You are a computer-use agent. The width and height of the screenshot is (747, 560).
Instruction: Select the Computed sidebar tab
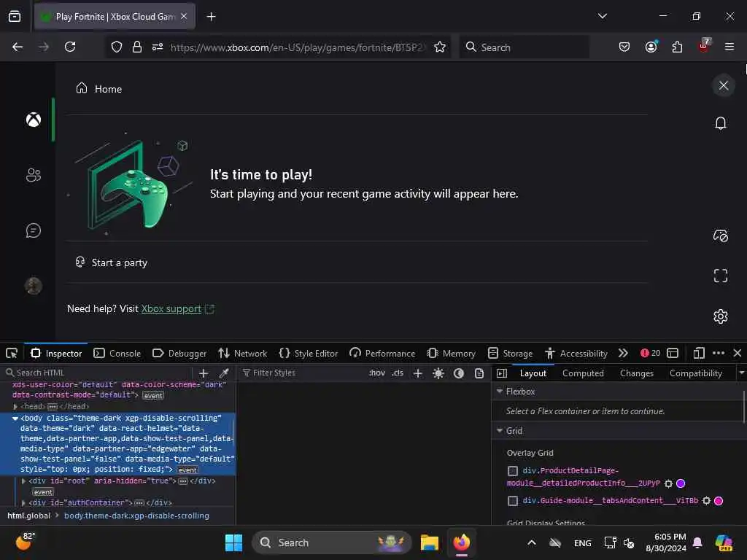[583, 373]
